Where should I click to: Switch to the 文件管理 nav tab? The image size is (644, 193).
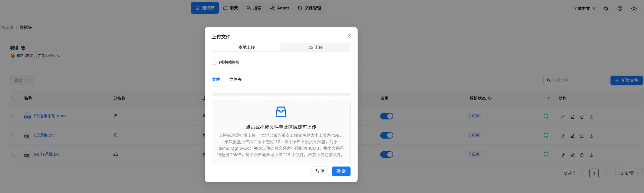310,8
